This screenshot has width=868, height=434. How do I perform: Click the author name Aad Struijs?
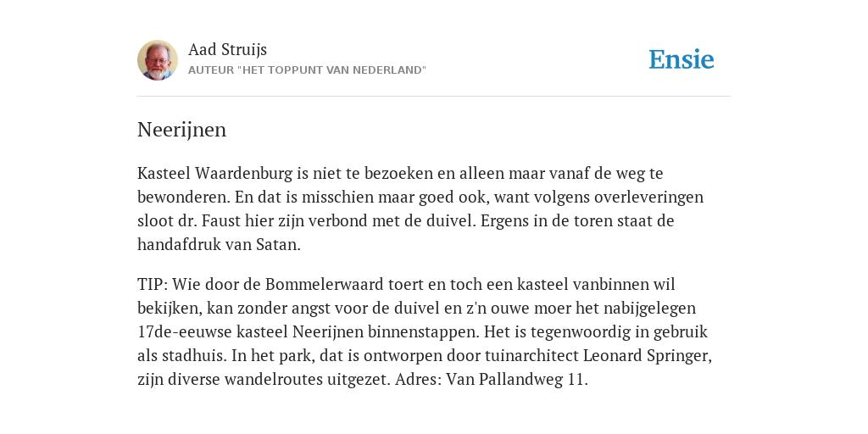point(227,49)
